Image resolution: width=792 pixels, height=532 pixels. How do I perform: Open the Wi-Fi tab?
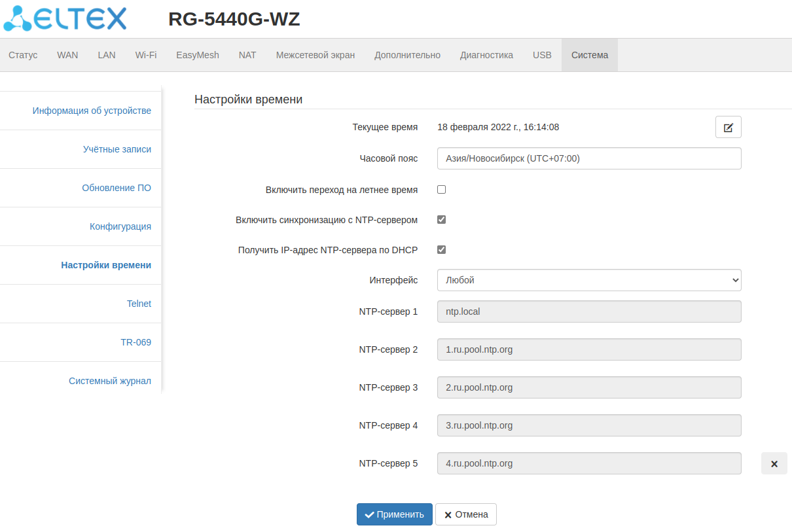(x=146, y=55)
